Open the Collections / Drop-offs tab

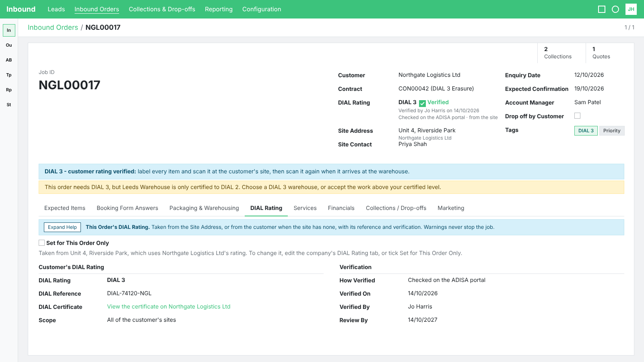tap(396, 208)
